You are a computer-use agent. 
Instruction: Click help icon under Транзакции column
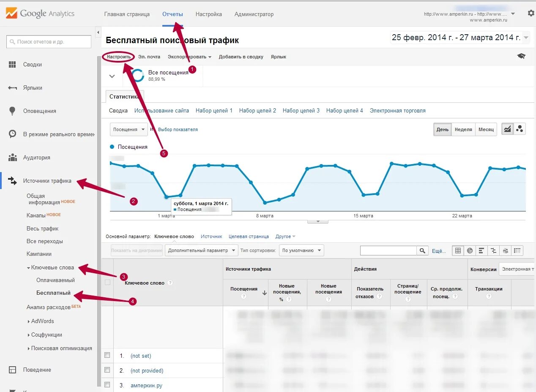pos(489,296)
